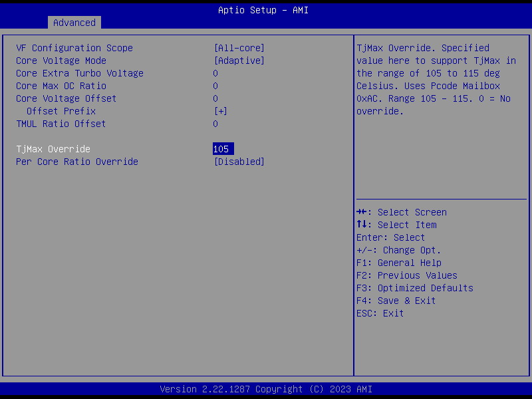Viewport: 532px width, 399px height.
Task: Click the TMUL Ratio Offset label
Action: click(x=61, y=124)
